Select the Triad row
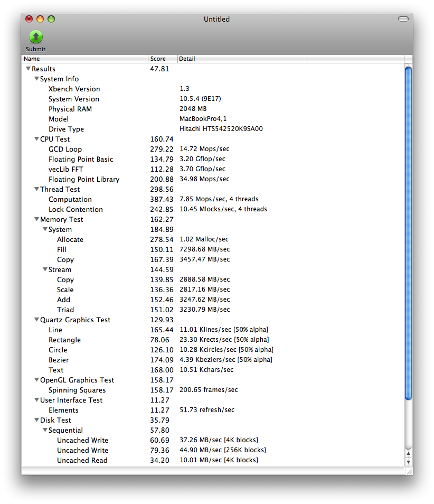 213,310
